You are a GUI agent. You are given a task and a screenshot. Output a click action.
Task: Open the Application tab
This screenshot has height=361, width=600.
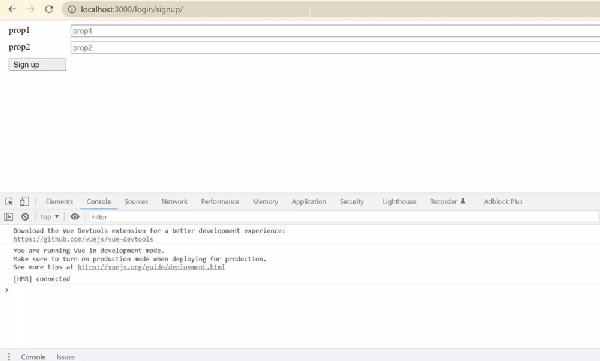coord(309,201)
